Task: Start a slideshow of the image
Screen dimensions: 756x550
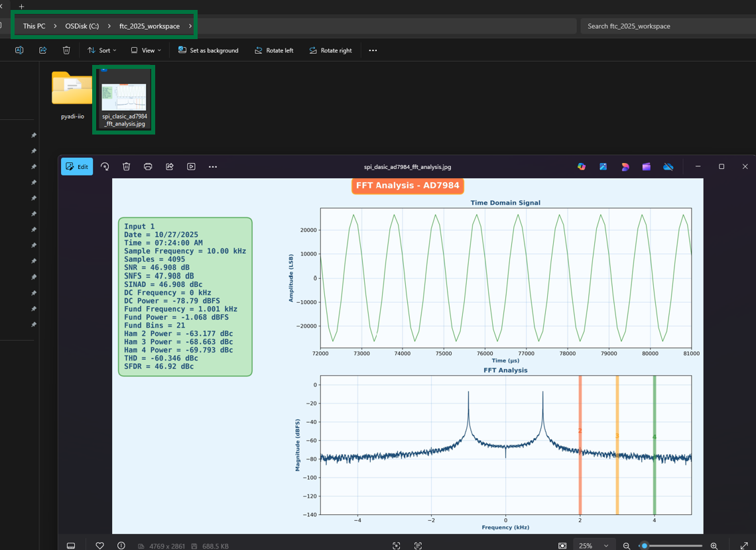Action: pyautogui.click(x=191, y=166)
